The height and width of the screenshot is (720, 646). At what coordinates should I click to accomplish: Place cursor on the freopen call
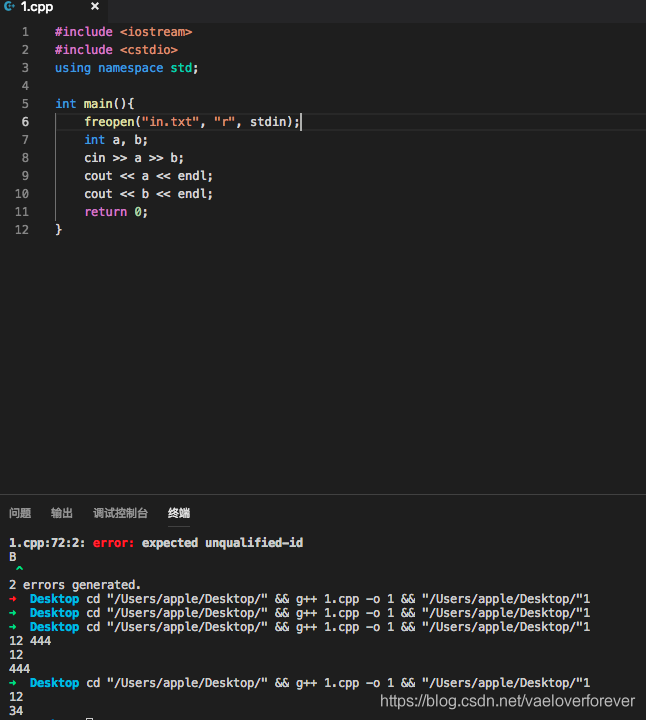coord(109,122)
